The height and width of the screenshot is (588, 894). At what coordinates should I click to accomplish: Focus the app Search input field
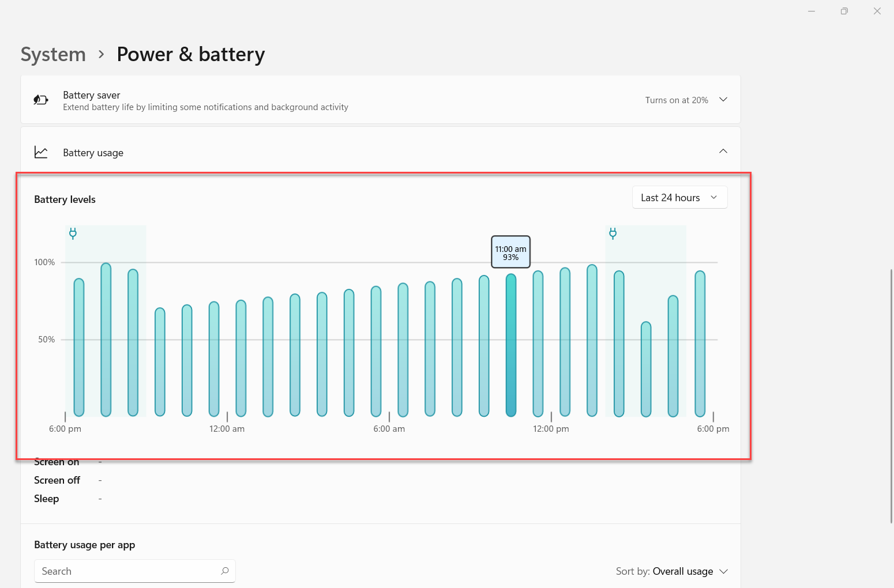pos(127,571)
